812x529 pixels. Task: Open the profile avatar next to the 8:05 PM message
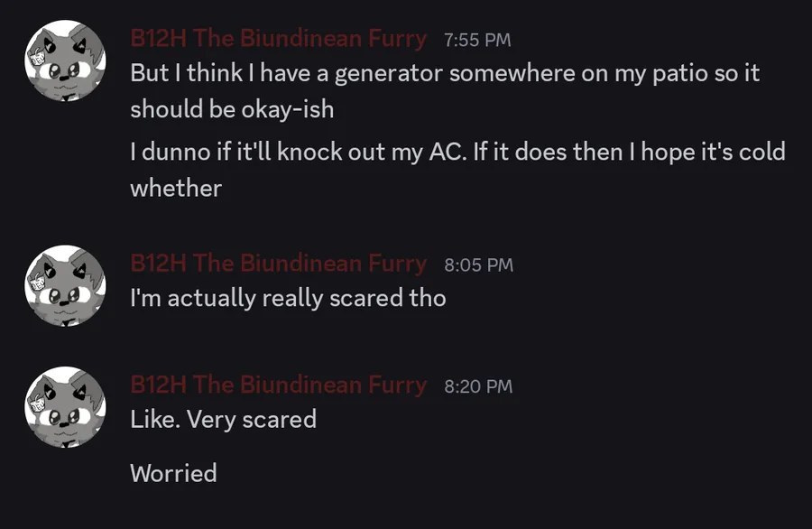tap(60, 284)
